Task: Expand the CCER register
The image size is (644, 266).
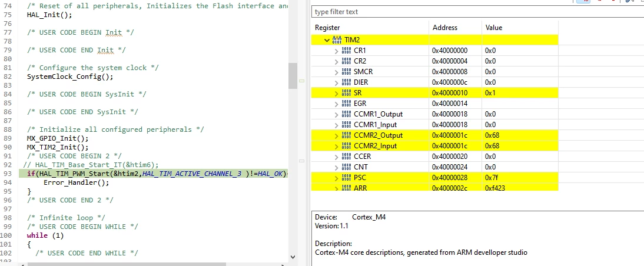Action: tap(337, 157)
